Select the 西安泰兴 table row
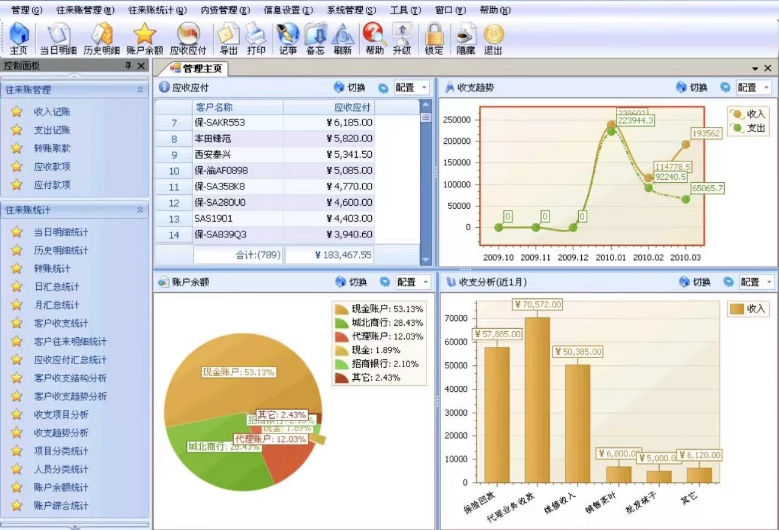The width and height of the screenshot is (779, 530). pyautogui.click(x=264, y=154)
